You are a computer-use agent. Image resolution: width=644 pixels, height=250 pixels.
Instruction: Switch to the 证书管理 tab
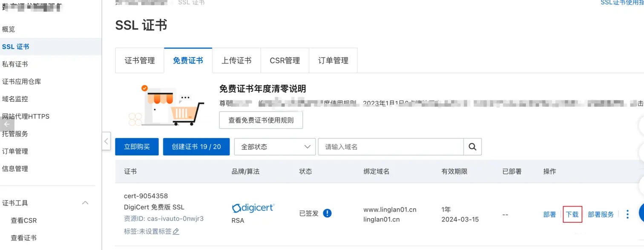140,60
